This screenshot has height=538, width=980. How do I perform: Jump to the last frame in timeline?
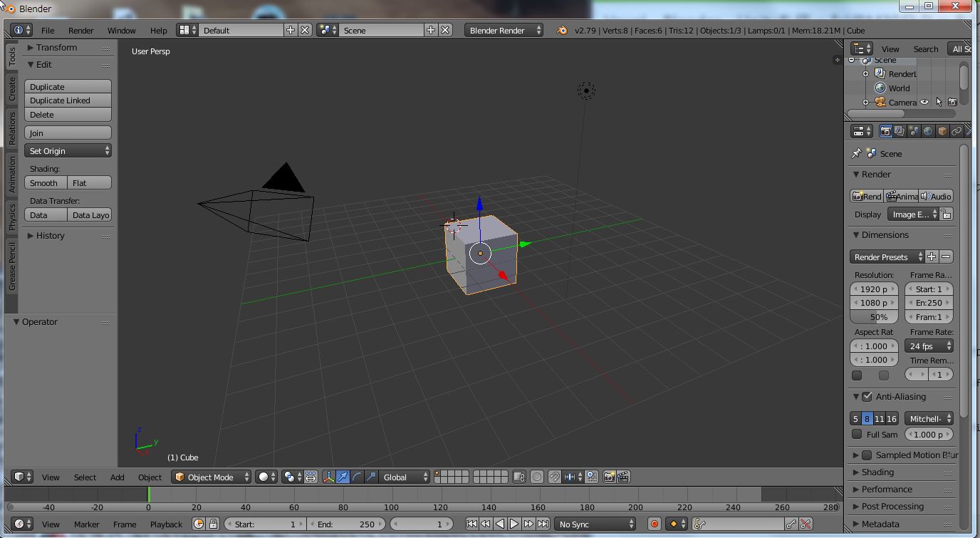point(543,524)
